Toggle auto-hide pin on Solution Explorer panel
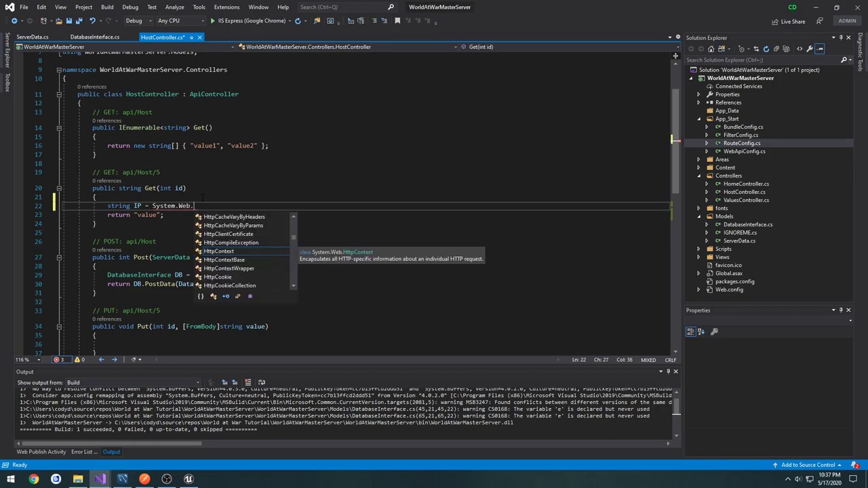 point(841,38)
